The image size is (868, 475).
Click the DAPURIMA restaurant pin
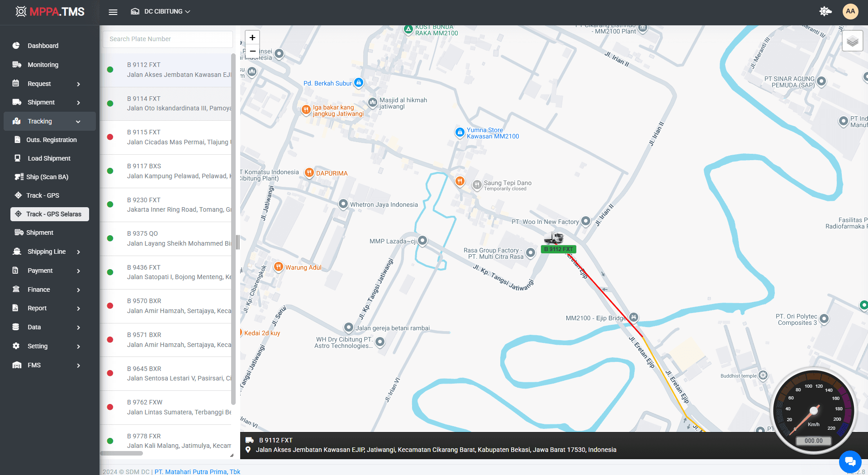309,172
